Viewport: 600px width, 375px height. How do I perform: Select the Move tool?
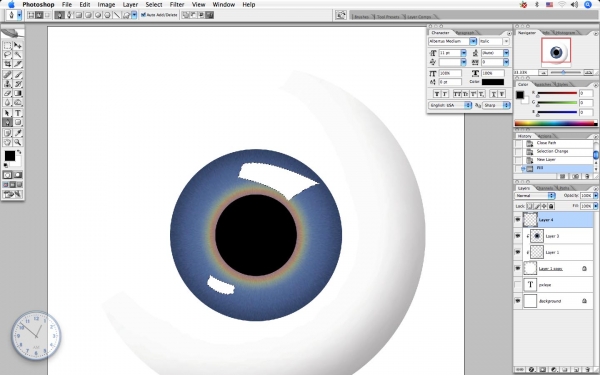tap(18, 46)
